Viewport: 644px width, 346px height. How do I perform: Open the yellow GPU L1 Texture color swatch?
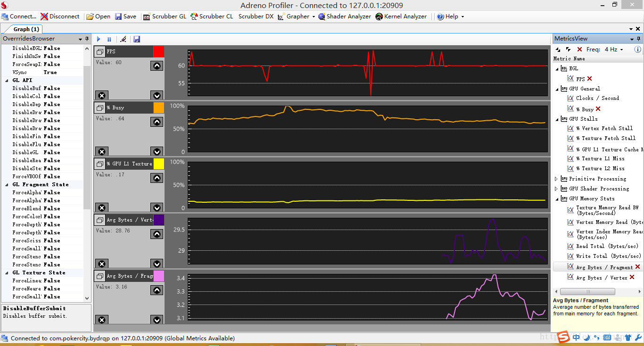click(x=158, y=164)
